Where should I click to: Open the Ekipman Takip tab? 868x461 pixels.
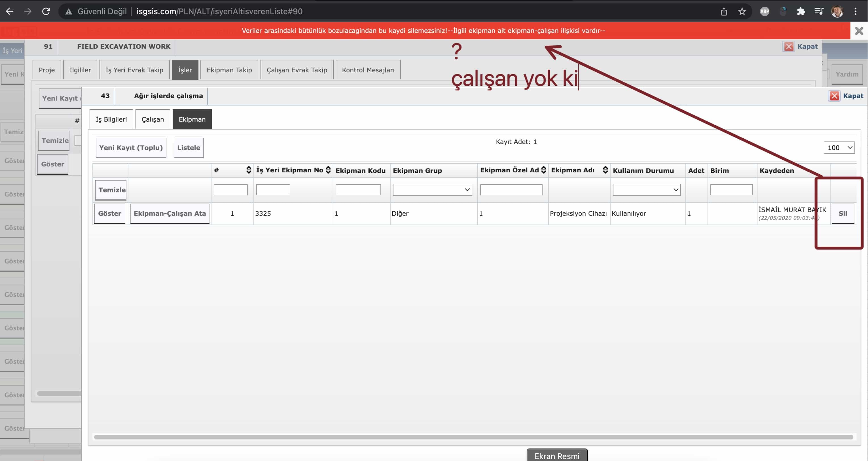(x=229, y=70)
